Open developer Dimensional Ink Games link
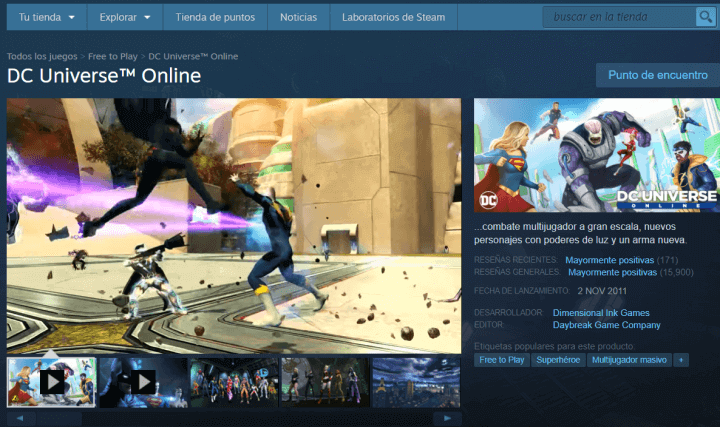Screen dimensions: 720x427 pos(601,313)
